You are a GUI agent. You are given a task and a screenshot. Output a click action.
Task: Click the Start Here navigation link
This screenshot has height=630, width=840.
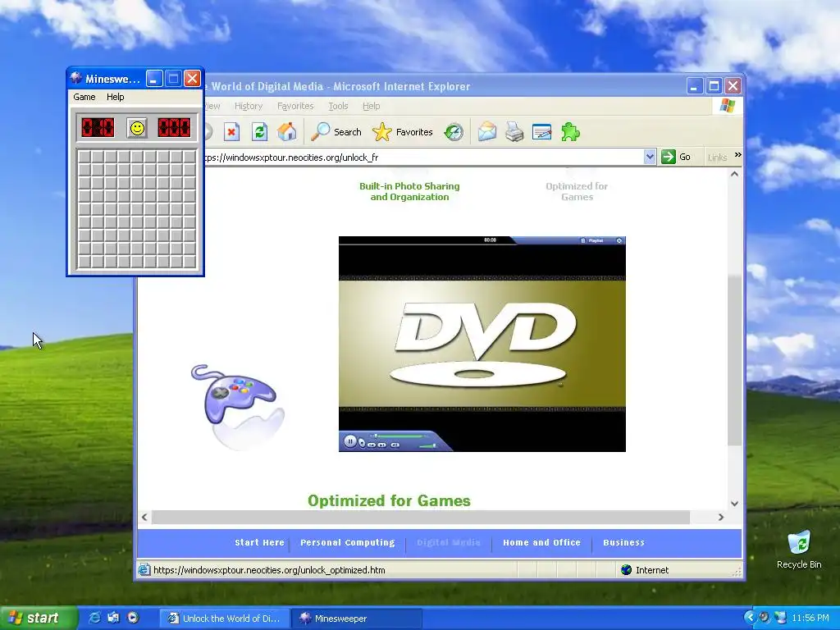point(260,542)
